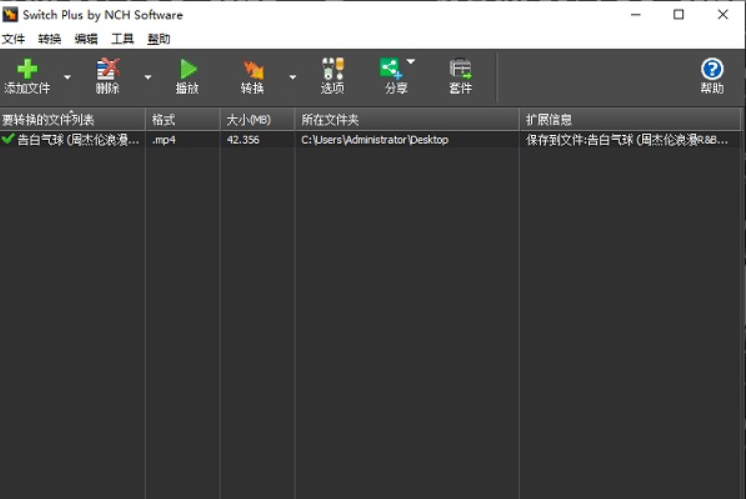747x499 pixels.
Task: Open the 文件 menu
Action: click(x=13, y=39)
